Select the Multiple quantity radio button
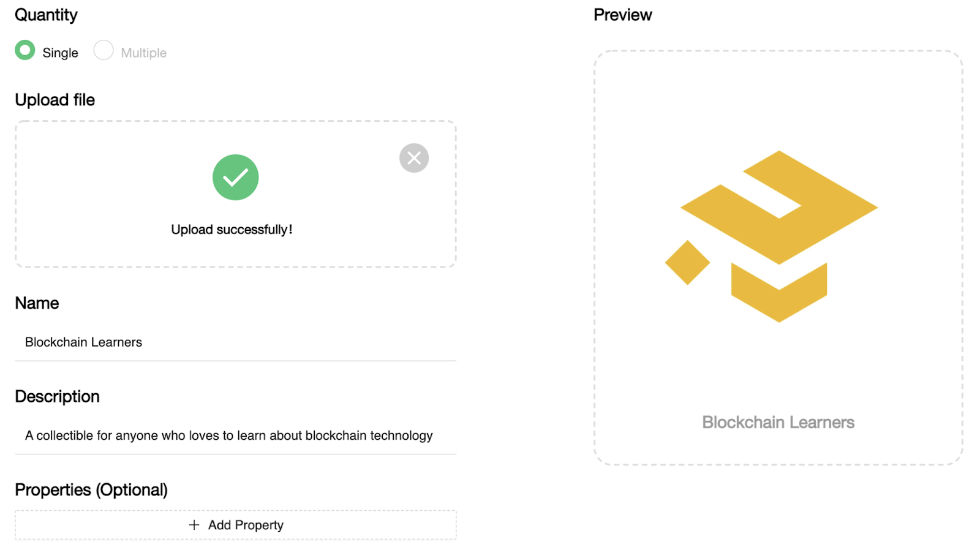980x550 pixels. [104, 50]
